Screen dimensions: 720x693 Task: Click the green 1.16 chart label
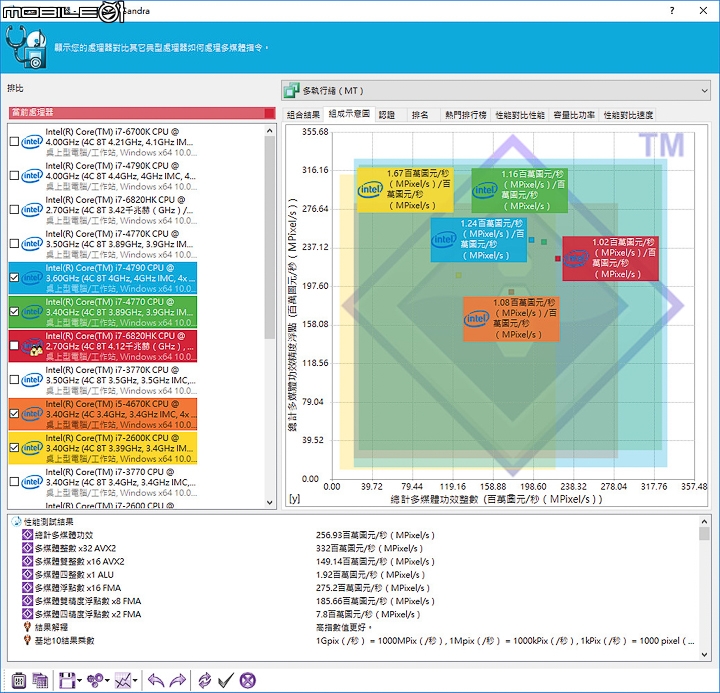(519, 190)
